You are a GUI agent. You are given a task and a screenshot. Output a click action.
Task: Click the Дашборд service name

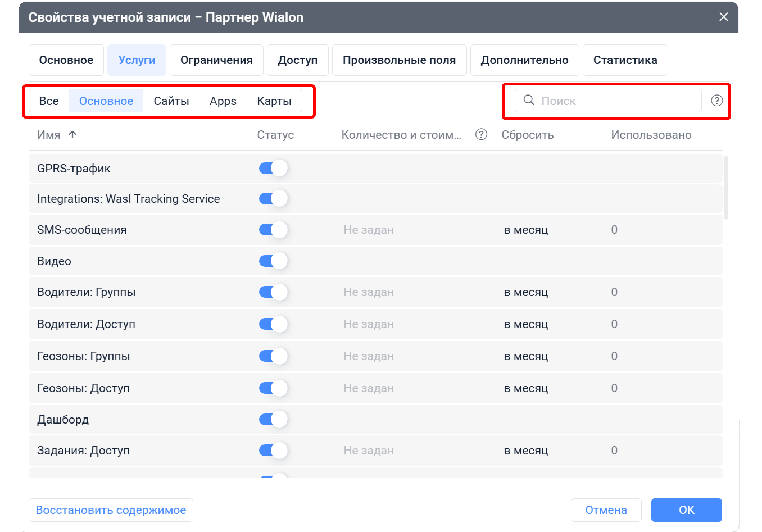pyautogui.click(x=63, y=420)
